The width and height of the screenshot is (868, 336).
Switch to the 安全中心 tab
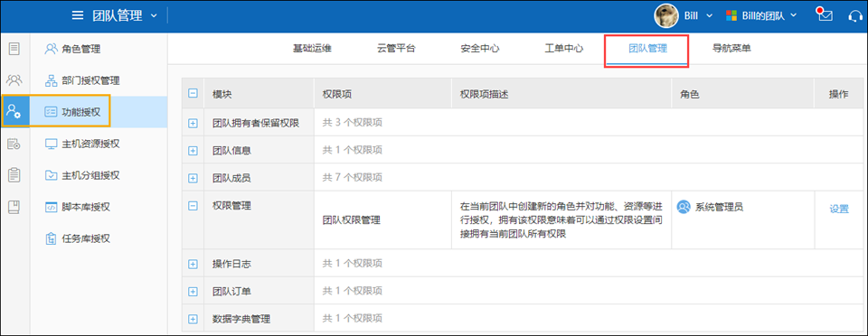480,49
